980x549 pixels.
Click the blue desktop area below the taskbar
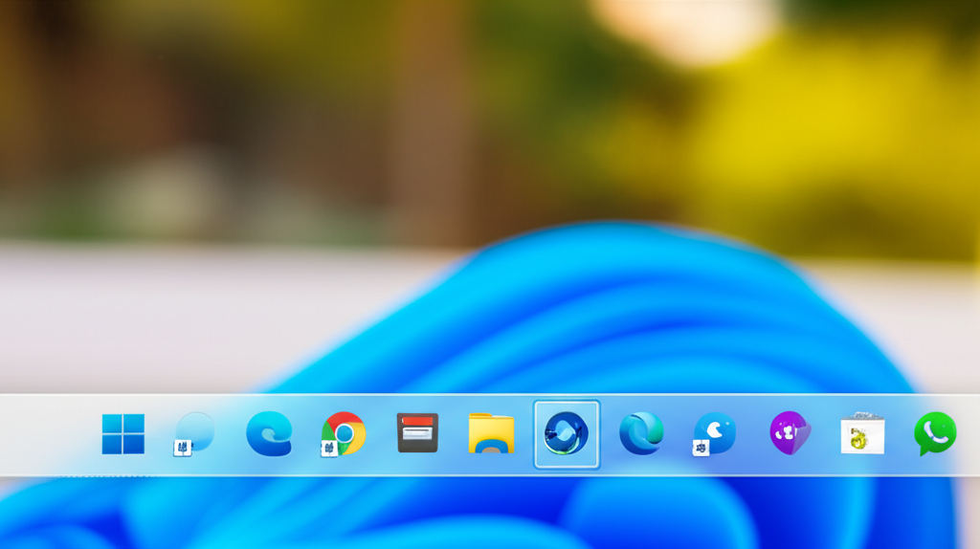pyautogui.click(x=479, y=516)
